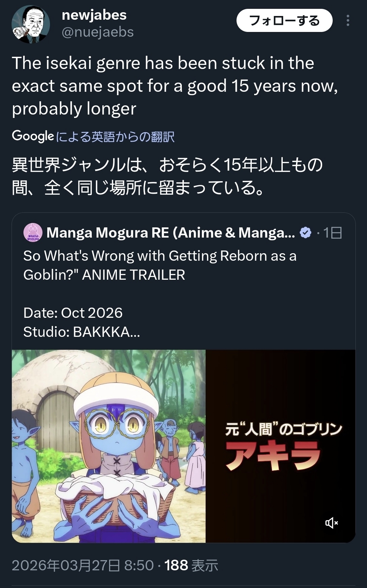The height and width of the screenshot is (588, 367).
Task: Click the Google logo in translation line
Action: 33,136
